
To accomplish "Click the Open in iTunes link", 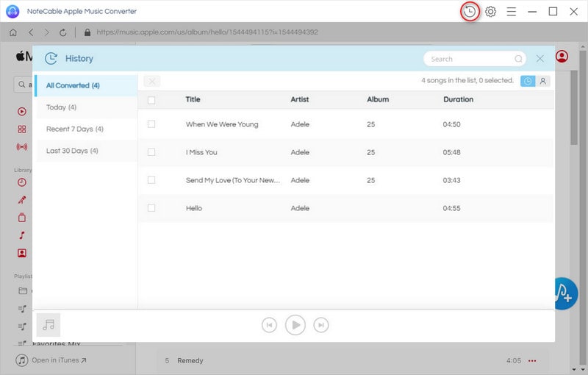I will click(x=51, y=360).
